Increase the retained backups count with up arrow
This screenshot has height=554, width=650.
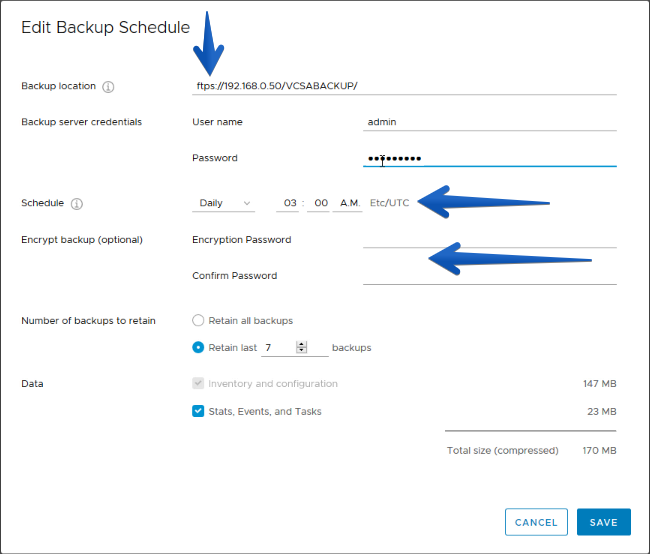pyautogui.click(x=301, y=344)
